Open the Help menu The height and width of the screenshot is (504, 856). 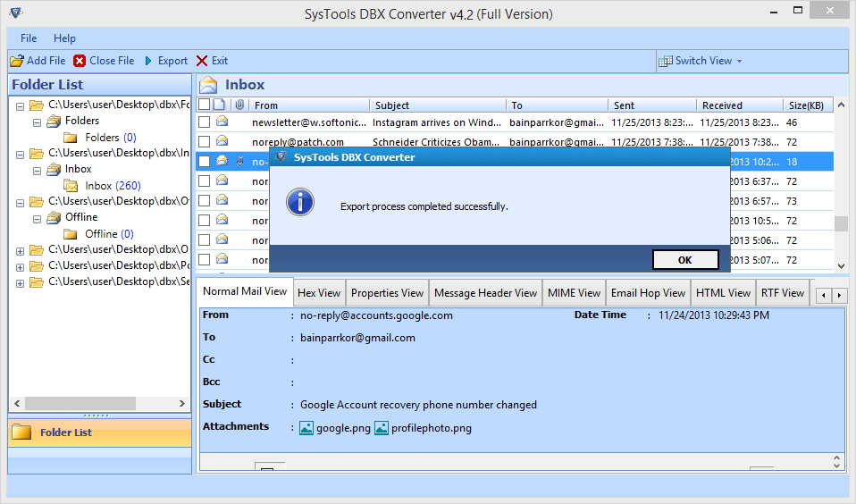64,38
